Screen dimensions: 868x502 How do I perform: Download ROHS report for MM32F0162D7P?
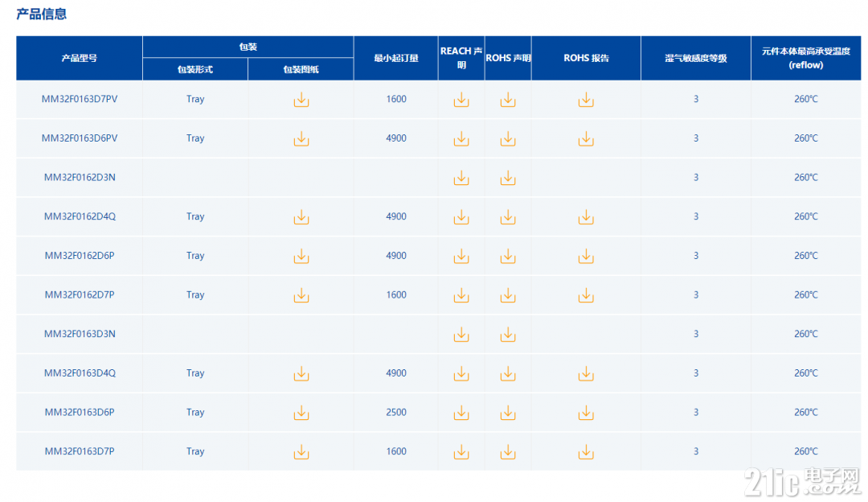coord(586,296)
